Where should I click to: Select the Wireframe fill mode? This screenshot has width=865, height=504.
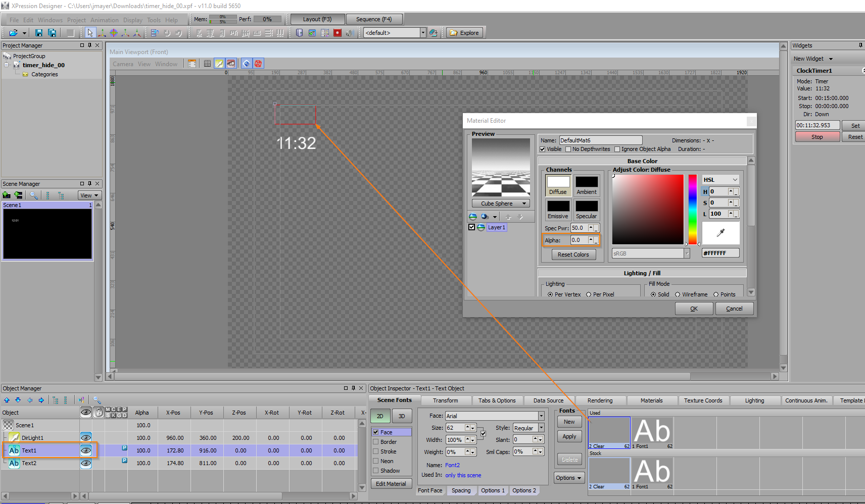pyautogui.click(x=678, y=294)
